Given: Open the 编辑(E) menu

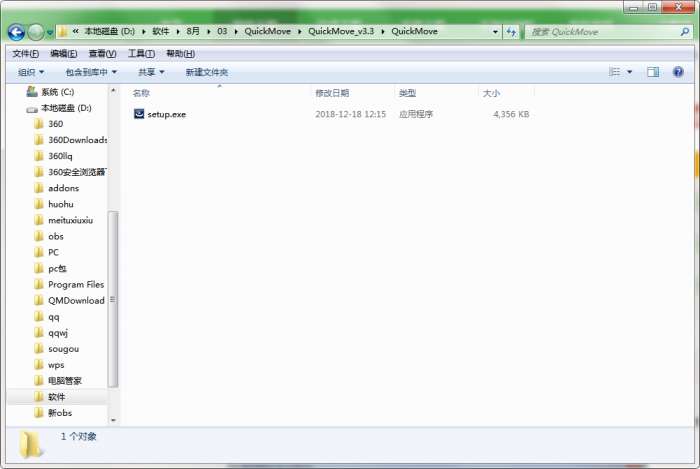Looking at the screenshot, I should (63, 54).
